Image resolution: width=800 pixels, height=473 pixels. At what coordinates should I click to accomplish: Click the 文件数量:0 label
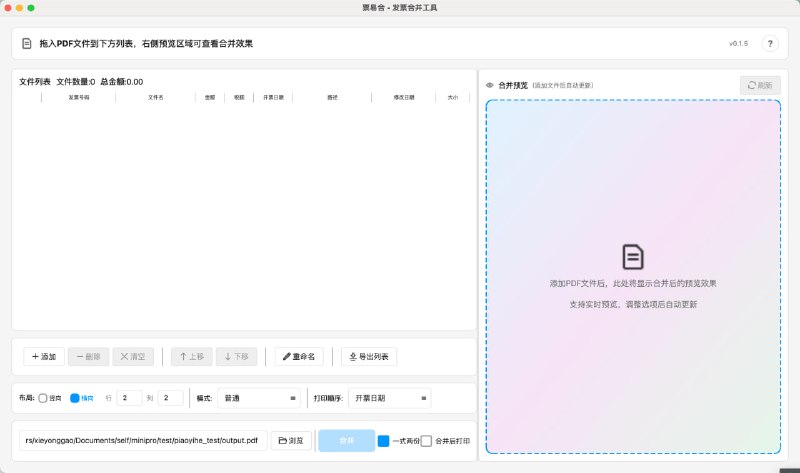pos(76,82)
